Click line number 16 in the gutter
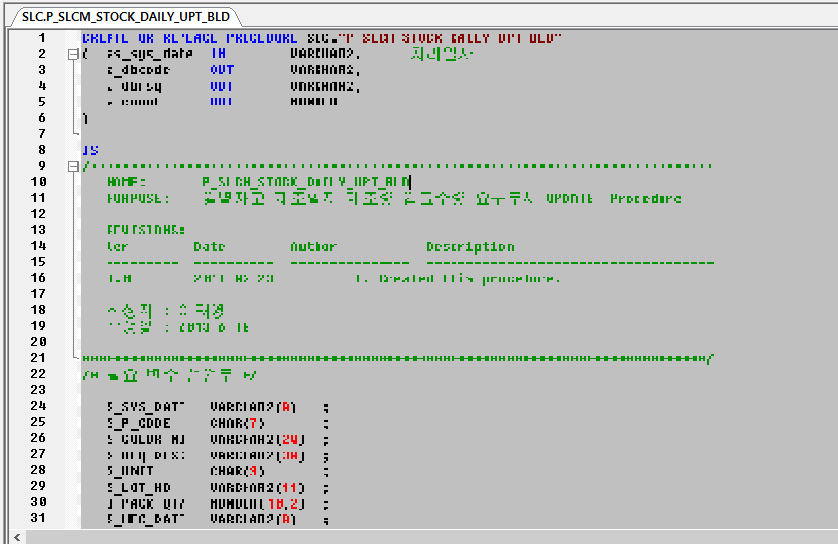The width and height of the screenshot is (838, 544). pyautogui.click(x=38, y=278)
